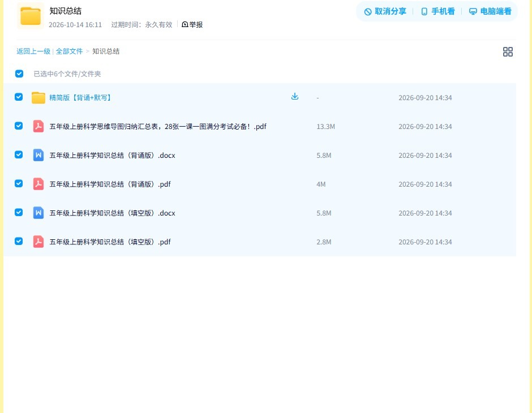Uncheck 知识总结（填空版）.pdf checkbox
The height and width of the screenshot is (413, 532).
(19, 241)
